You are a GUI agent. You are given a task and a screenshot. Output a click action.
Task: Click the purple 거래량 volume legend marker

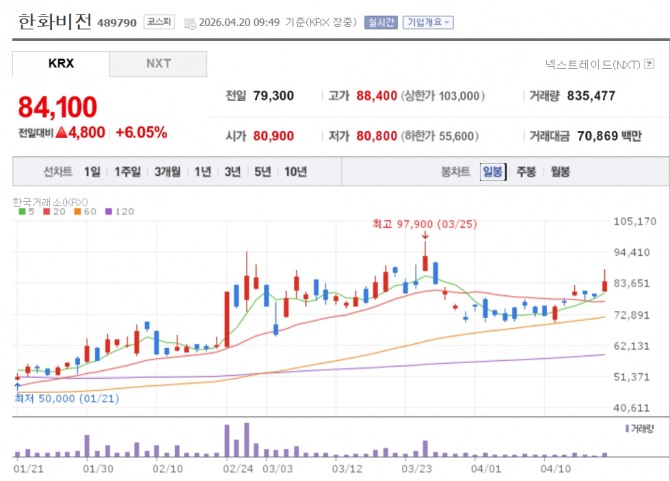click(627, 428)
